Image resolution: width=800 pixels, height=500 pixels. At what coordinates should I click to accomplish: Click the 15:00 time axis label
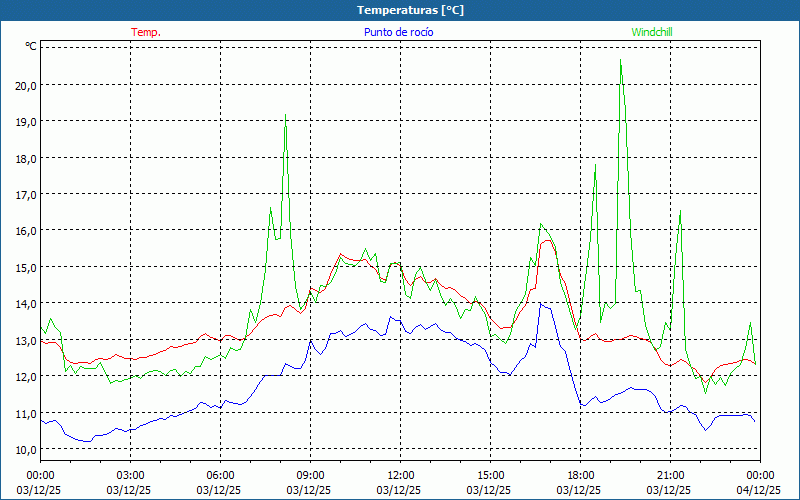coord(490,474)
